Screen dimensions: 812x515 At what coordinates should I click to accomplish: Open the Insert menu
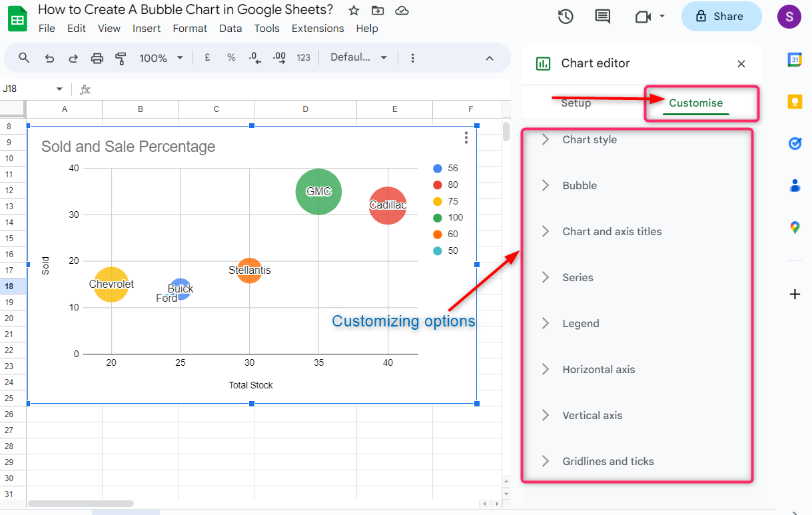[147, 29]
